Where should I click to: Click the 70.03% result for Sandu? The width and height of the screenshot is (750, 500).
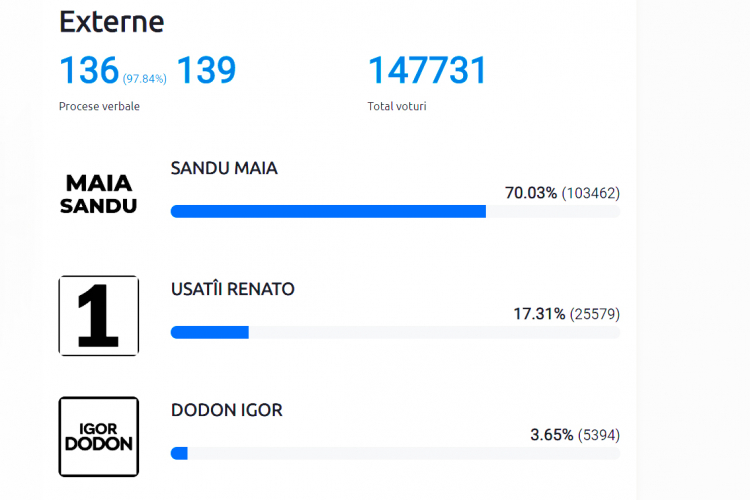point(530,193)
